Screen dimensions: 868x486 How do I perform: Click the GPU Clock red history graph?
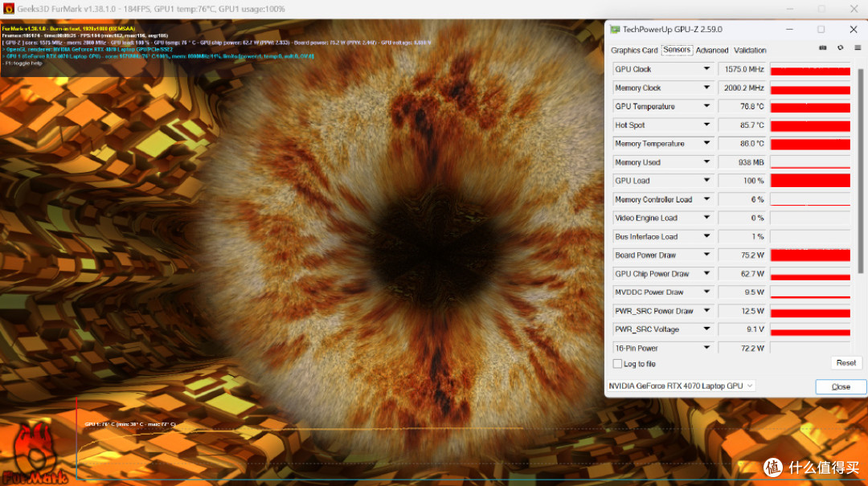[x=810, y=69]
